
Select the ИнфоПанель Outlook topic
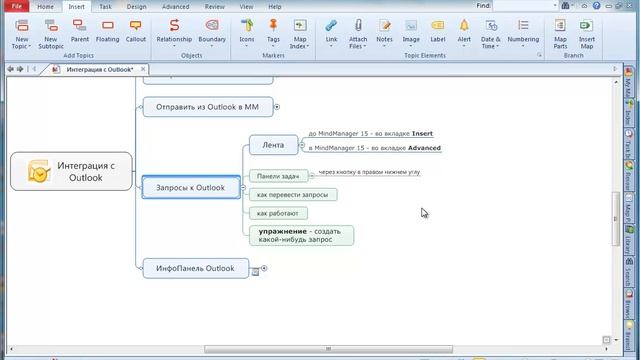coord(196,268)
